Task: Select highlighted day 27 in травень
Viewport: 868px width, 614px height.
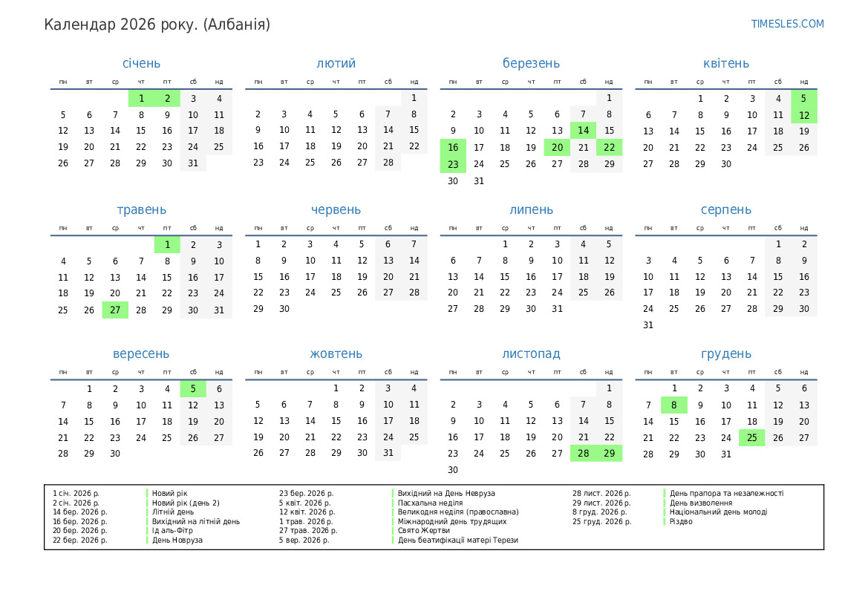Action: (115, 310)
